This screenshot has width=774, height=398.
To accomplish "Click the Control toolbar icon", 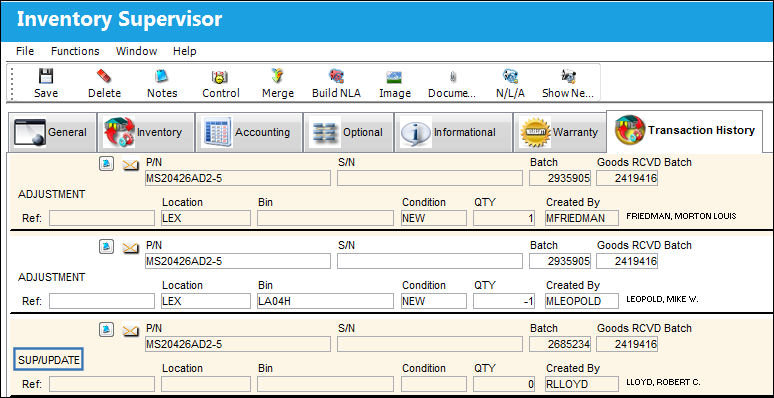I will point(220,77).
